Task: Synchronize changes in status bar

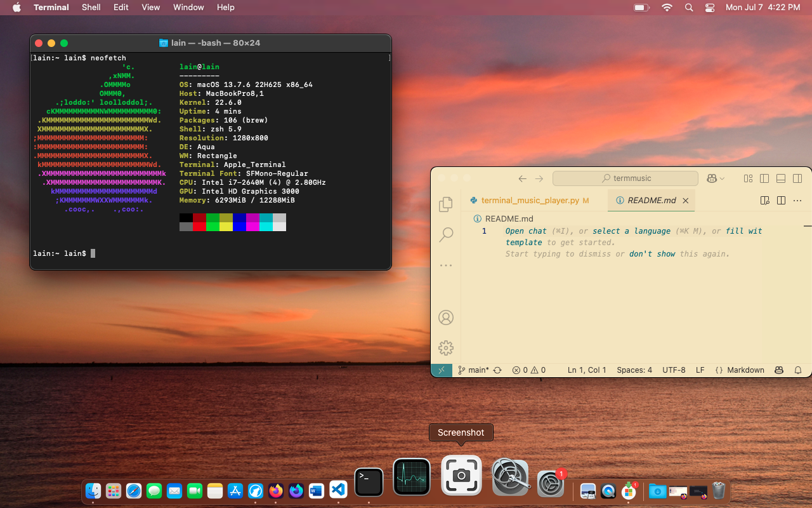Action: [x=497, y=370]
